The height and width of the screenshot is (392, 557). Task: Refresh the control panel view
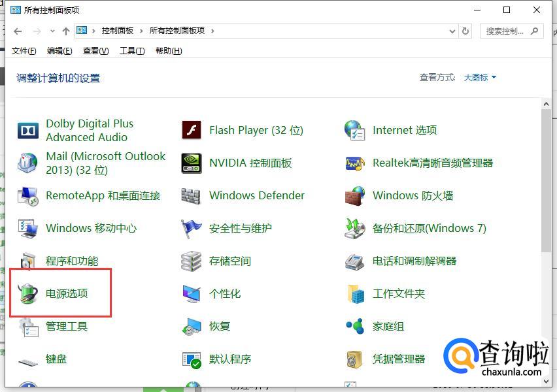click(x=465, y=31)
